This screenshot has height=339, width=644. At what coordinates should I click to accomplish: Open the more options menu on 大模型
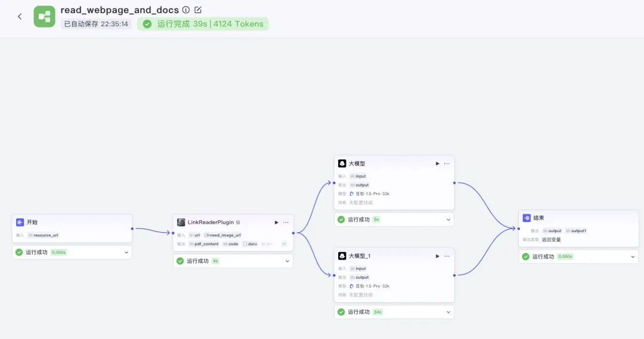447,164
